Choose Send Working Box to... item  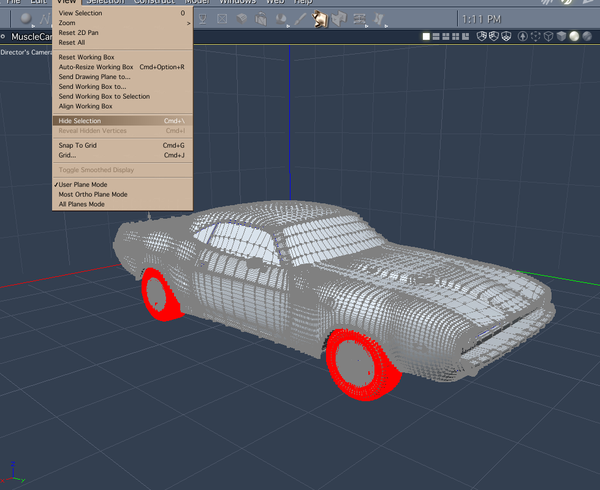pyautogui.click(x=122, y=87)
